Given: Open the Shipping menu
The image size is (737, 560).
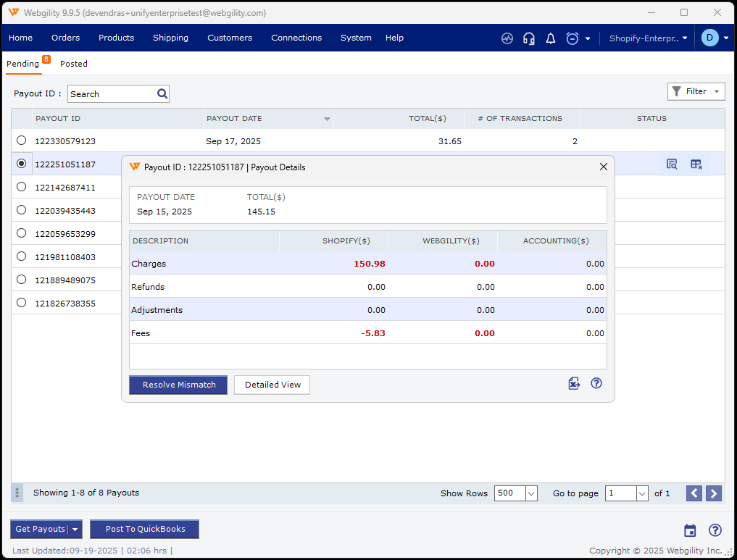Looking at the screenshot, I should click(170, 38).
